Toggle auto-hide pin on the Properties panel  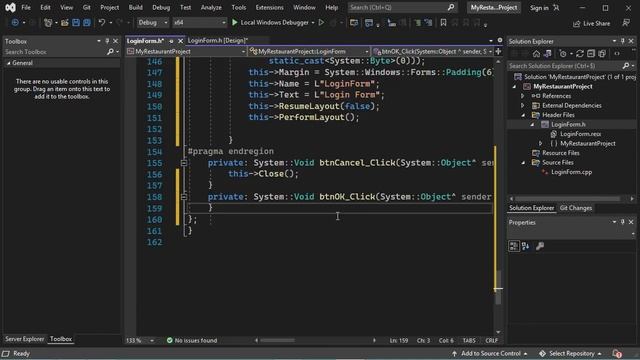tap(622, 222)
